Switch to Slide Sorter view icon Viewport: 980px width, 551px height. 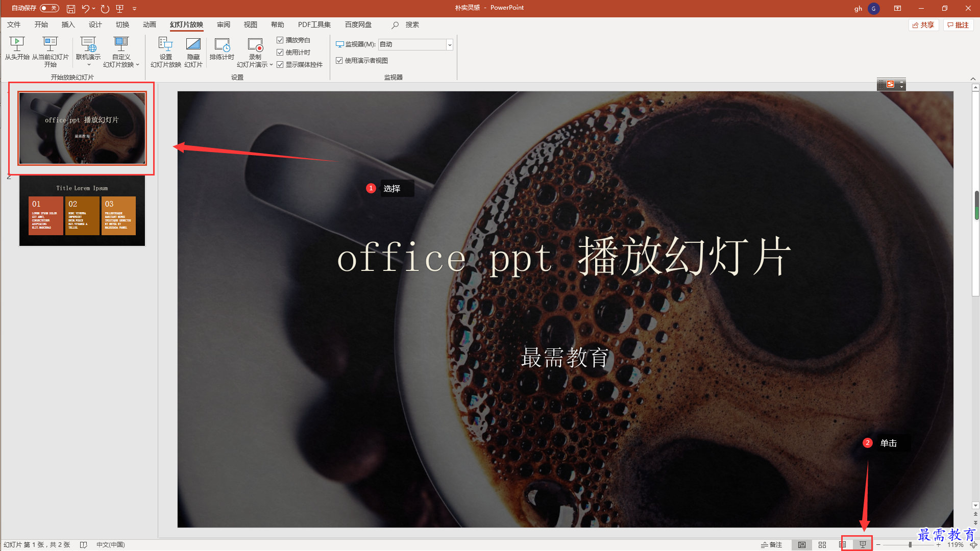click(822, 545)
